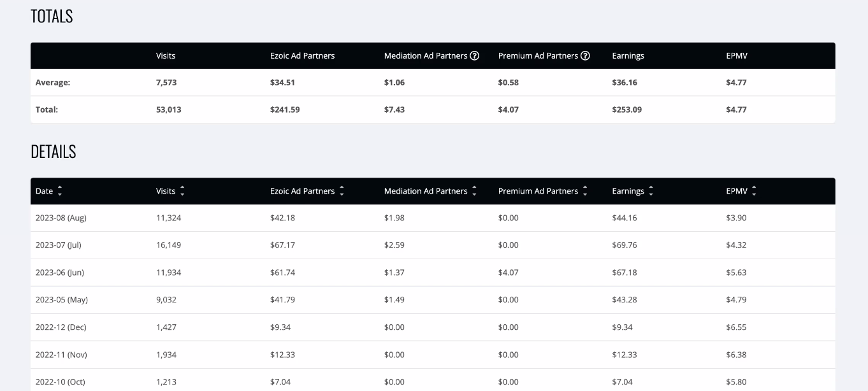Select May visits value 9,032
Image resolution: width=868 pixels, height=391 pixels.
[x=166, y=300]
